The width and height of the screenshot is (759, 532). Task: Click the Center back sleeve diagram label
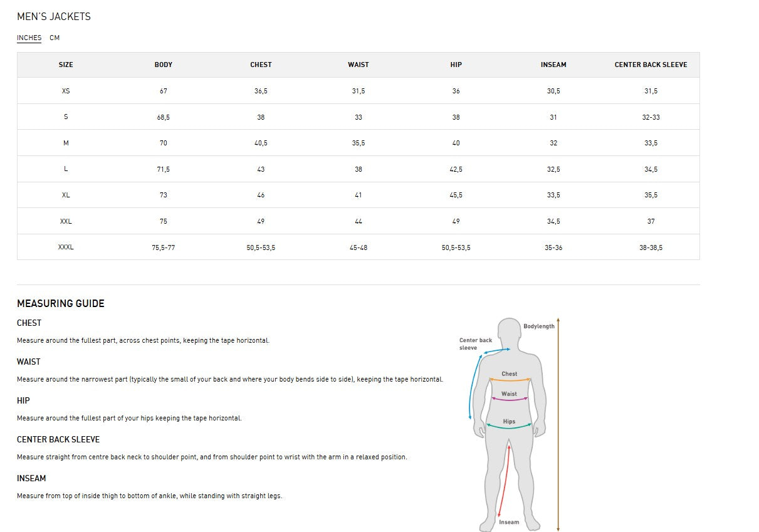tap(476, 344)
